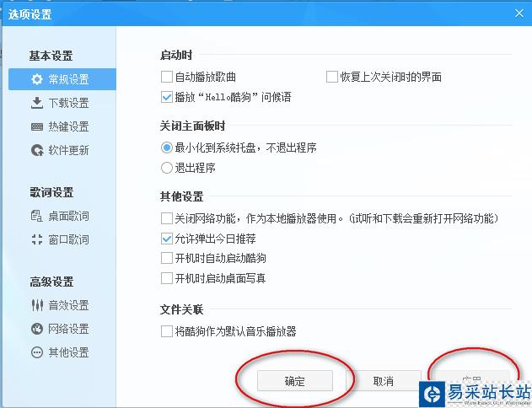Tick 开机时启动桌面写真

tap(167, 278)
